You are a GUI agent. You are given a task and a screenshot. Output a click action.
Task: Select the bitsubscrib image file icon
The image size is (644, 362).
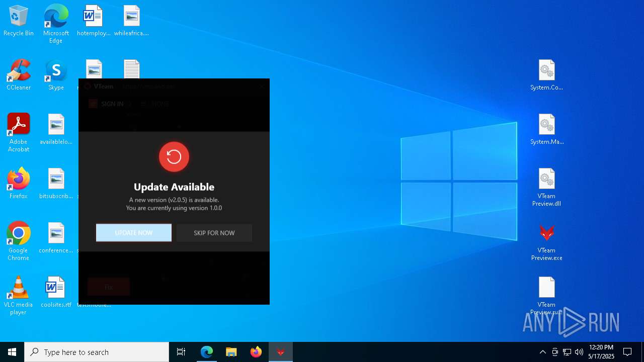56,184
